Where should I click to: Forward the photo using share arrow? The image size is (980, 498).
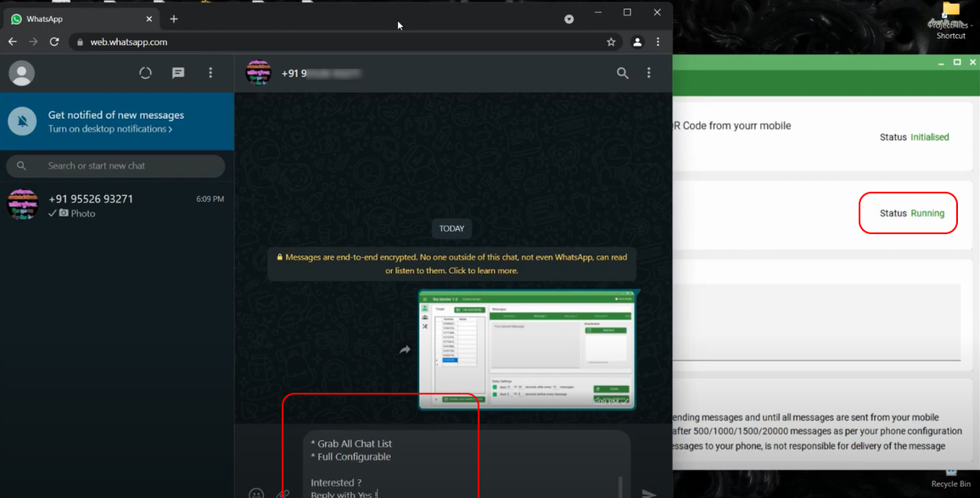405,350
